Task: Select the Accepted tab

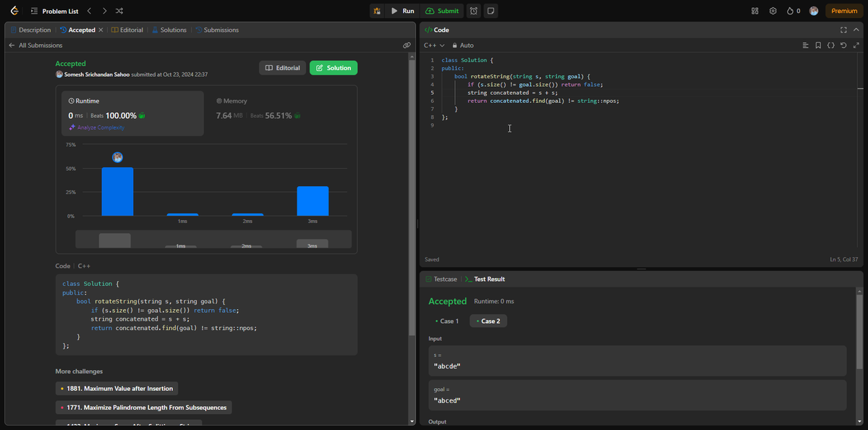Action: coord(77,30)
